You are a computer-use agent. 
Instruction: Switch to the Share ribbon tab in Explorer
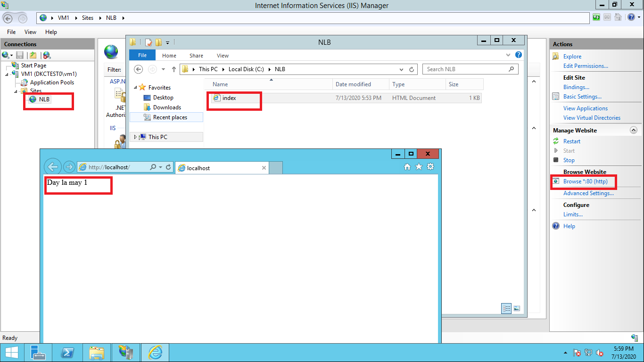click(x=196, y=56)
